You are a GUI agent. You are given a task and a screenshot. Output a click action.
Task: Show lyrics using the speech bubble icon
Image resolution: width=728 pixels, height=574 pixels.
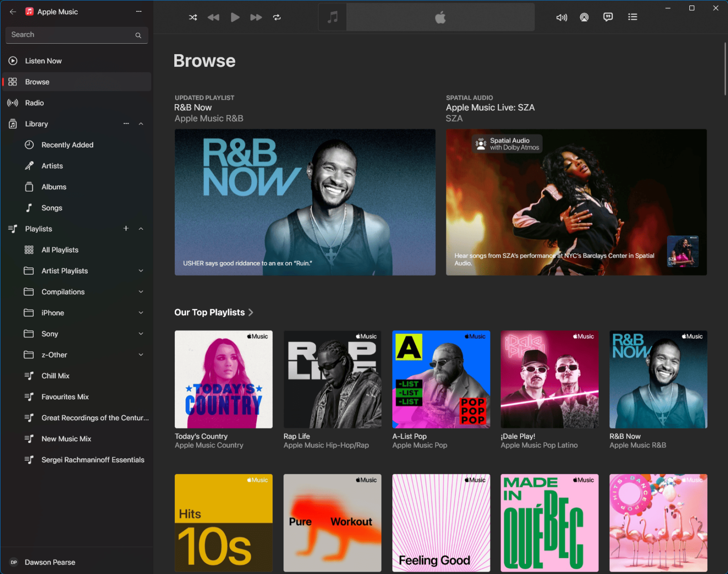pyautogui.click(x=608, y=17)
